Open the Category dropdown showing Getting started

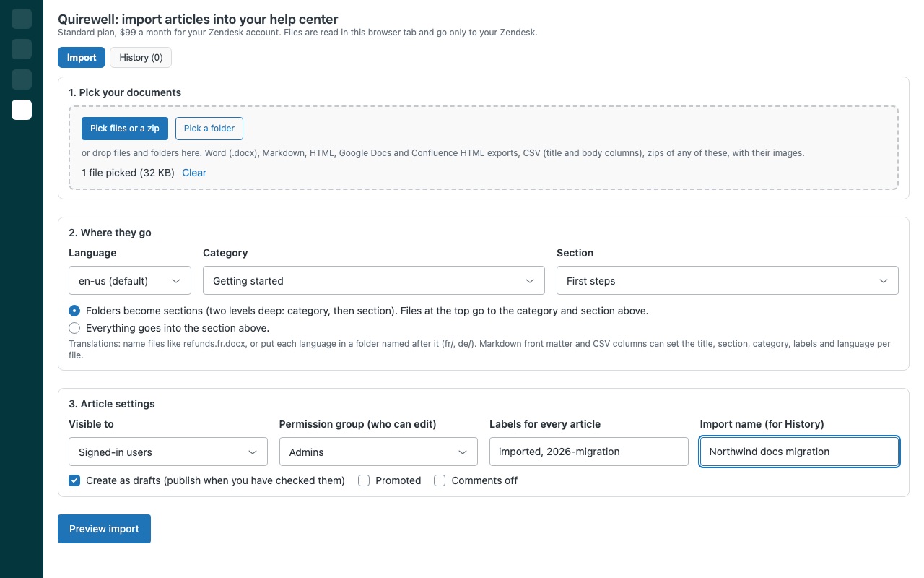pos(374,280)
